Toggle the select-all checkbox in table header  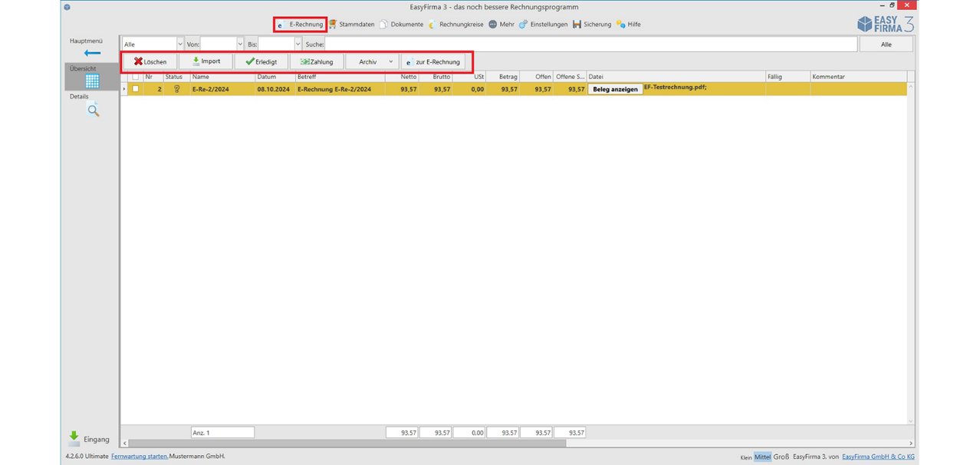pos(136,77)
